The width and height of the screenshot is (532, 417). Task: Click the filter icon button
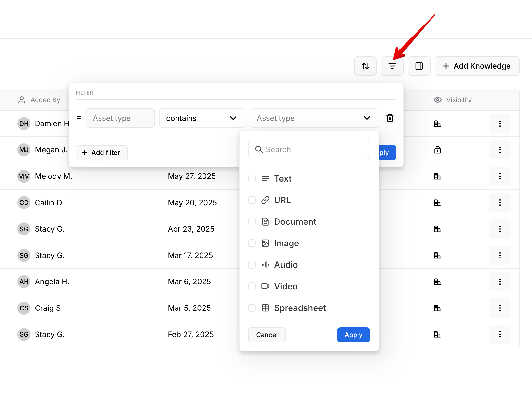click(392, 66)
